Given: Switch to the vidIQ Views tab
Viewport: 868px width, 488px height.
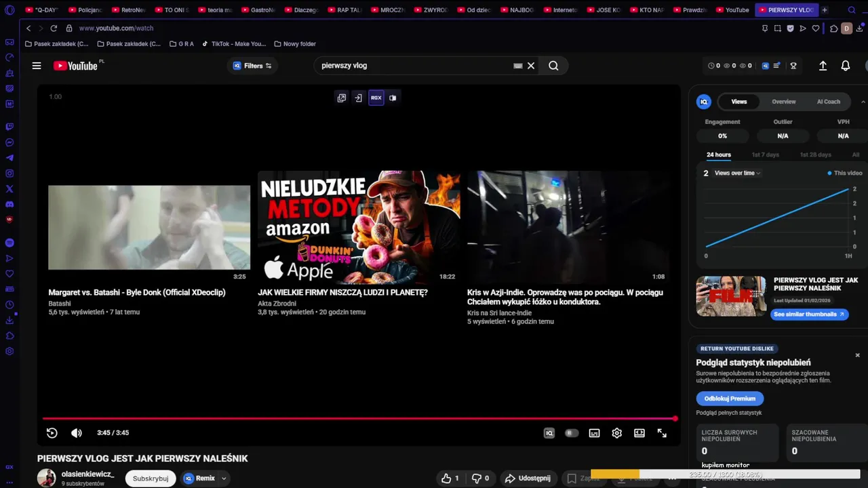Looking at the screenshot, I should click(739, 102).
